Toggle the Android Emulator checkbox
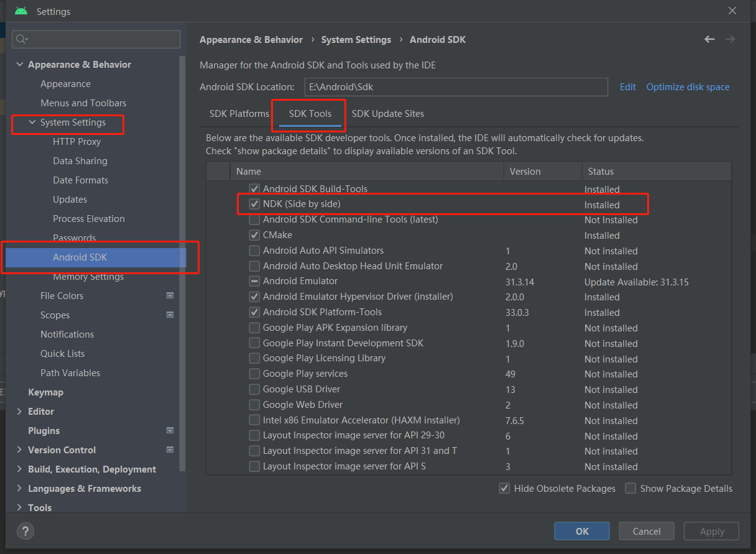756x554 pixels. point(254,281)
